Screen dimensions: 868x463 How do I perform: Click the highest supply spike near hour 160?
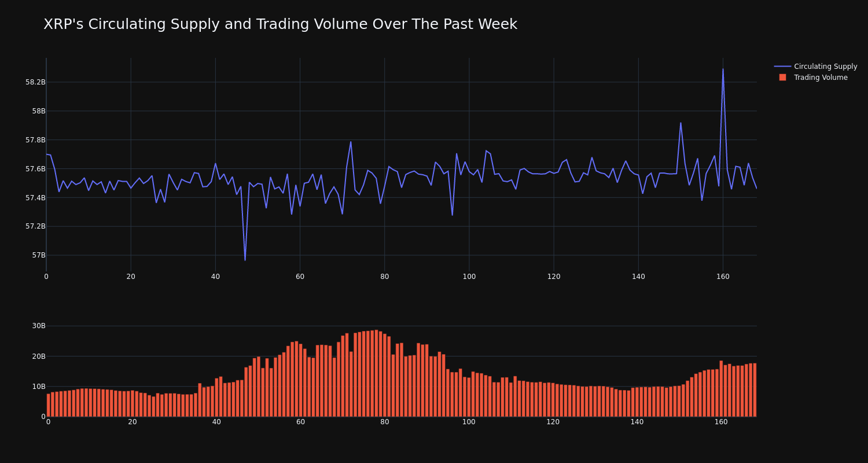pos(723,69)
